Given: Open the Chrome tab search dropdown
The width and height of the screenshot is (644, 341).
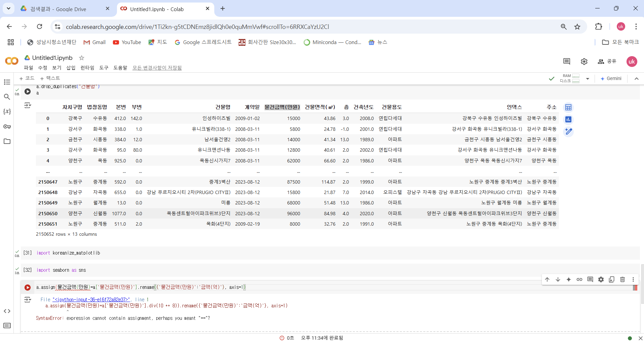Looking at the screenshot, I should (8, 8).
